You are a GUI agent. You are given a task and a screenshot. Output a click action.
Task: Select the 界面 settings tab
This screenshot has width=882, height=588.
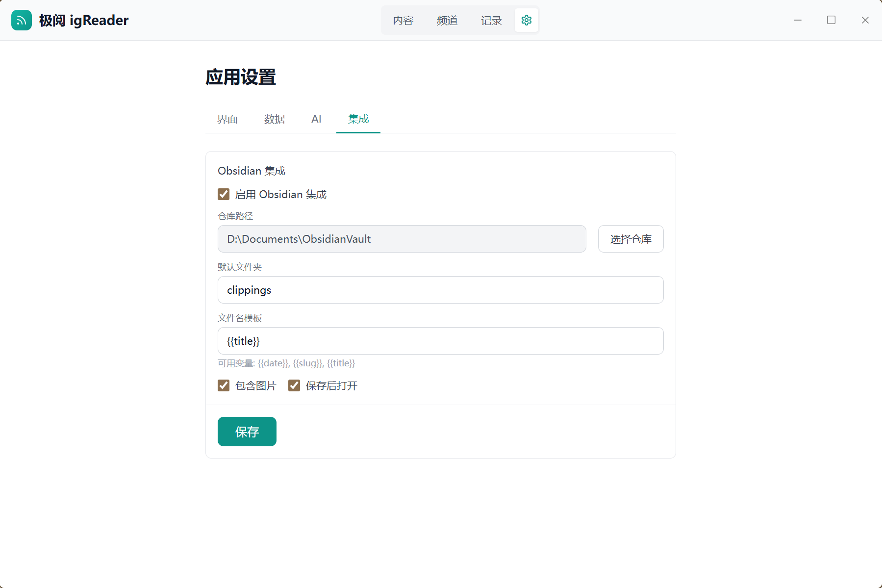pyautogui.click(x=227, y=119)
